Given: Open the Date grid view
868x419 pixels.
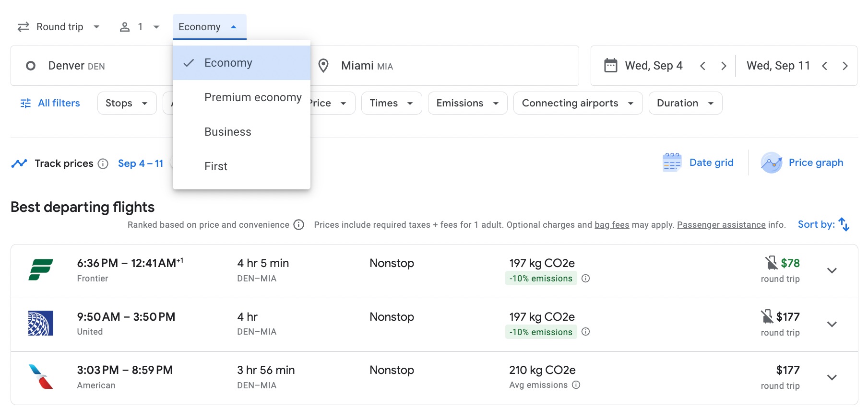Looking at the screenshot, I should coord(698,163).
